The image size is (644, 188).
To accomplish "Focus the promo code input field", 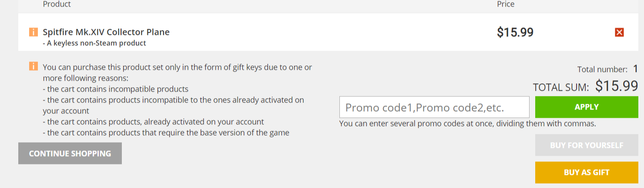I will pos(434,107).
